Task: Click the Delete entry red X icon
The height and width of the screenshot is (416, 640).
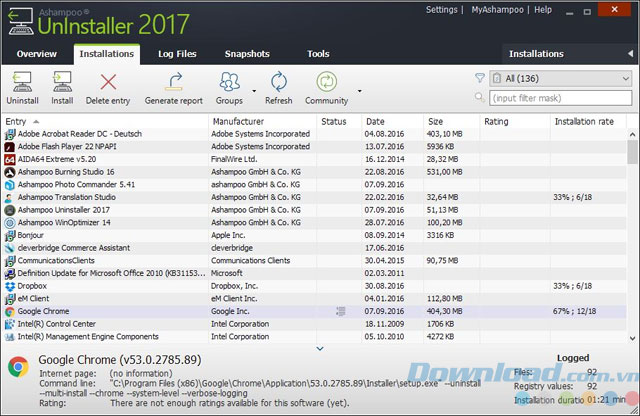Action: 107,82
